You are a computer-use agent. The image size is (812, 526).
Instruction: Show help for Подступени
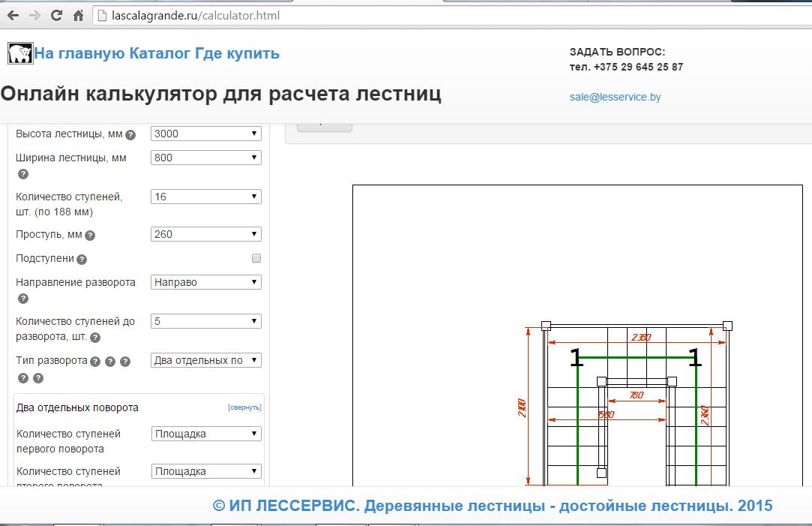tap(81, 259)
